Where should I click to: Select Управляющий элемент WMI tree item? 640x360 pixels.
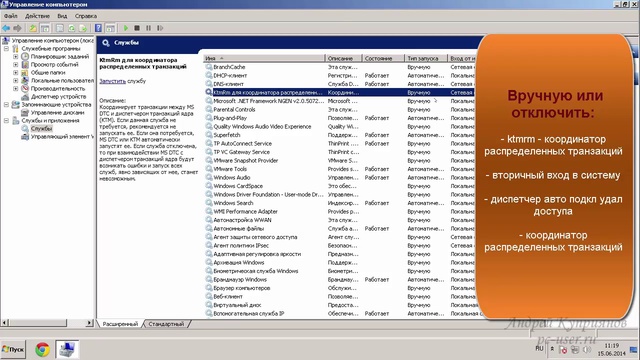coord(62,137)
